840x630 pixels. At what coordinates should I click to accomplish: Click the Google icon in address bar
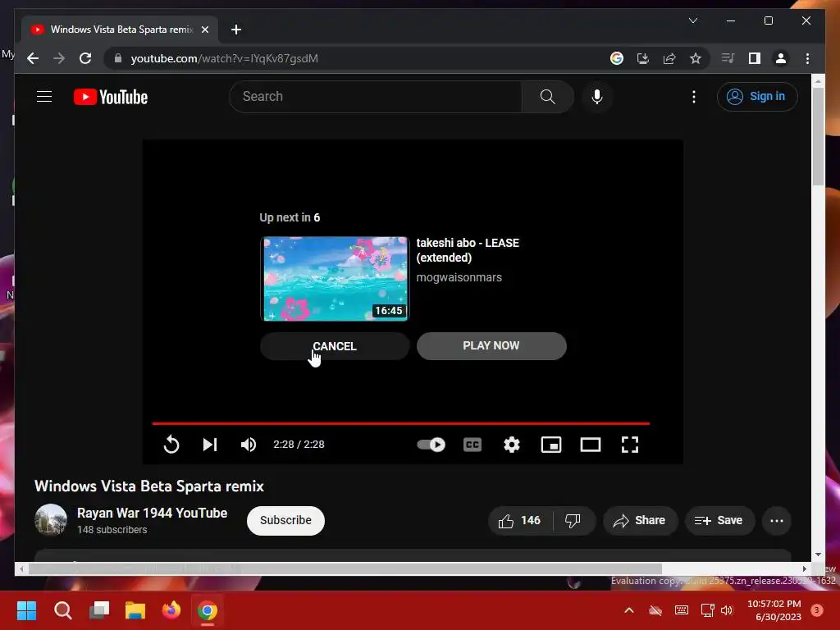coord(617,58)
